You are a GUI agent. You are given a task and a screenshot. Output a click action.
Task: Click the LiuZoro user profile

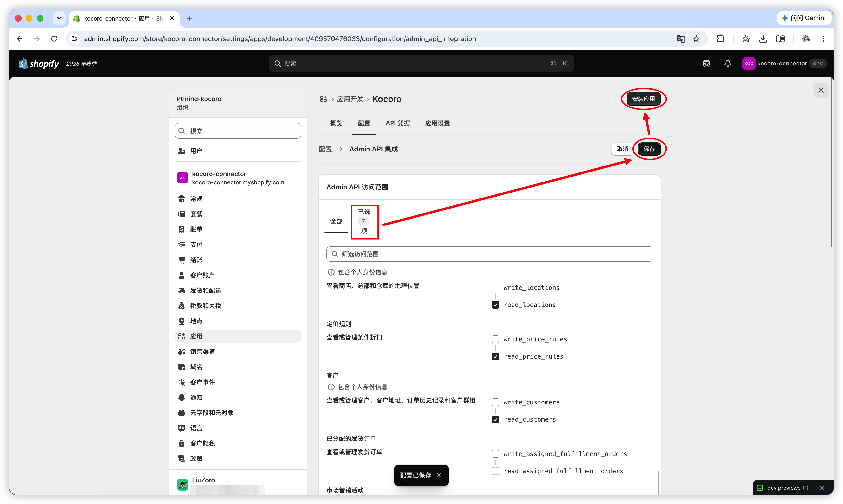(238, 484)
